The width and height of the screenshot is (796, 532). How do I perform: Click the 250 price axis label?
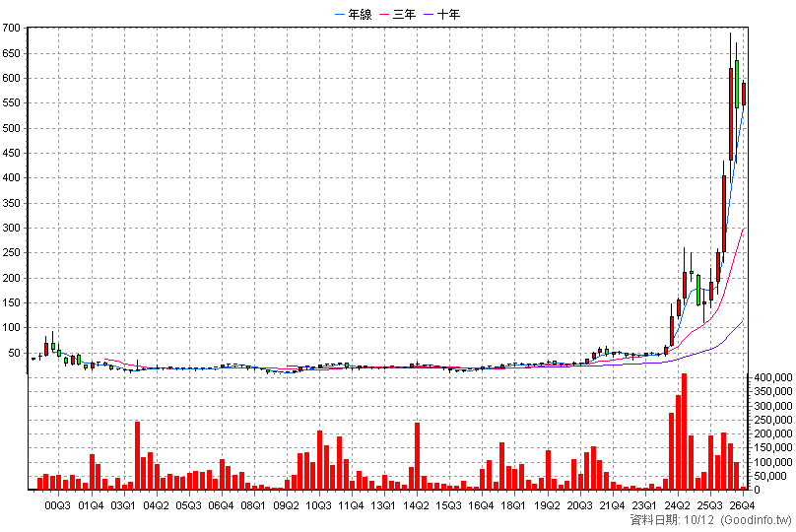(x=11, y=253)
